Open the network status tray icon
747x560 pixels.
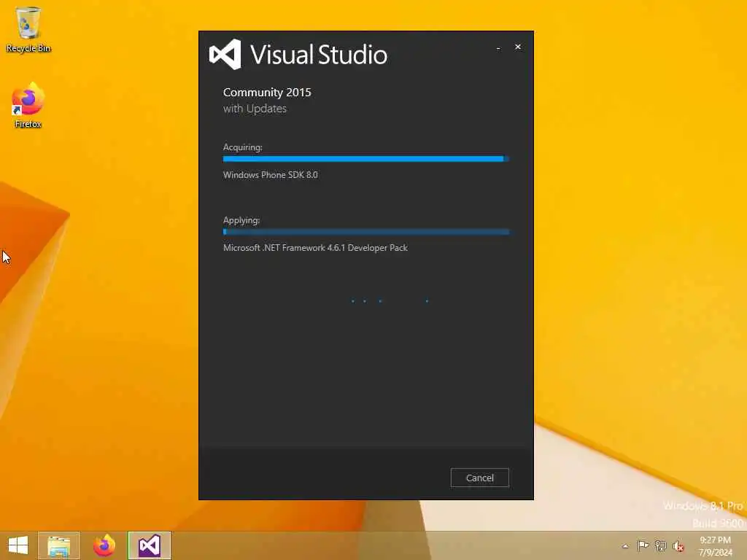(660, 545)
